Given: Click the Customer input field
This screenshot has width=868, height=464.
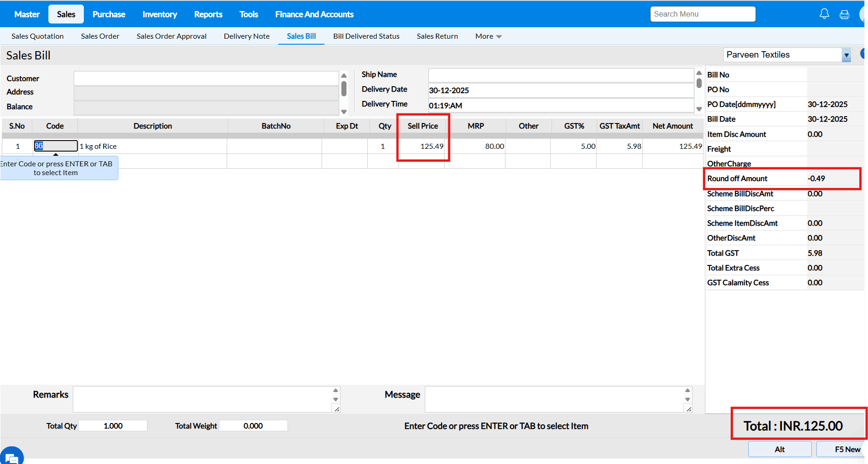Looking at the screenshot, I should click(206, 78).
